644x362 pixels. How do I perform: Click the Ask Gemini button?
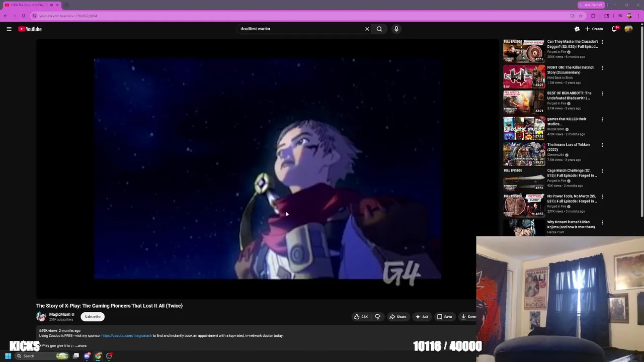(x=591, y=5)
